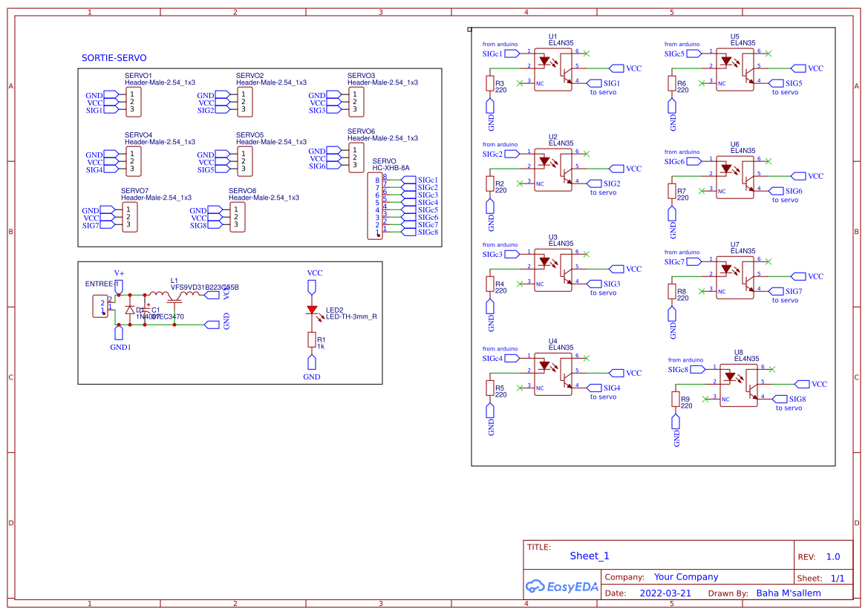This screenshot has width=868, height=615.
Task: Click the resistor R1 1k symbol
Action: click(x=313, y=341)
